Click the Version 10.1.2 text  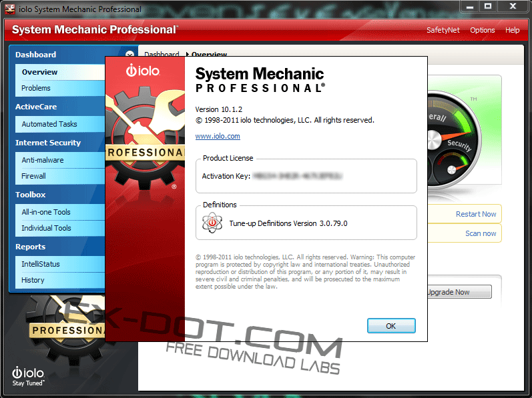pyautogui.click(x=218, y=109)
